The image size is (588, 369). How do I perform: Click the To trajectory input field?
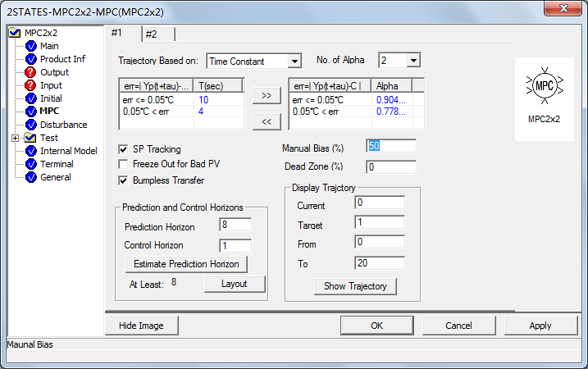pos(380,263)
